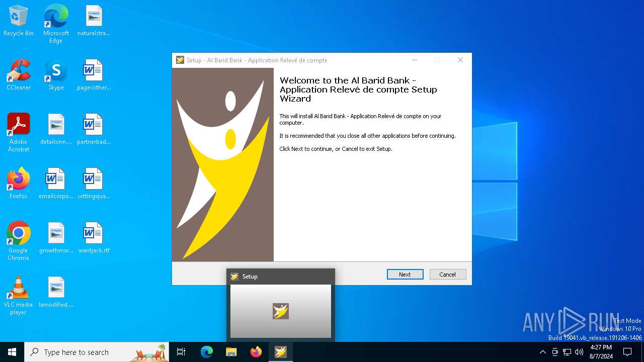Select Adobe Acrobat desktop shortcut
644x362 pixels.
coord(19,133)
